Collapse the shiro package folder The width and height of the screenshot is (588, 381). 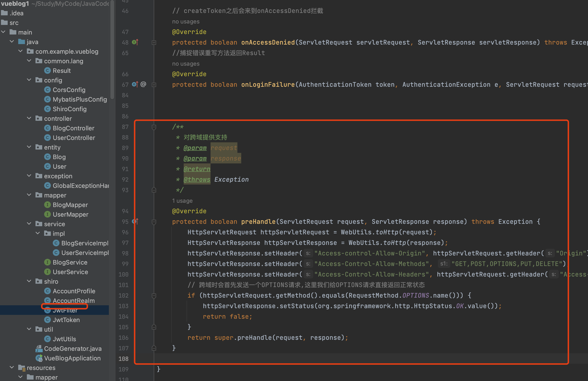coord(29,281)
